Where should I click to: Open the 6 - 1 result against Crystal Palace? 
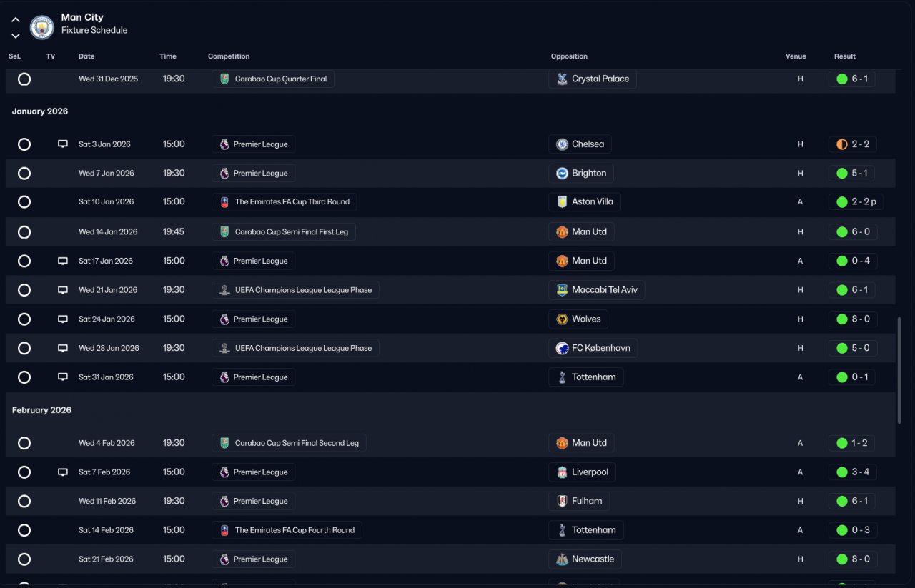pos(852,79)
